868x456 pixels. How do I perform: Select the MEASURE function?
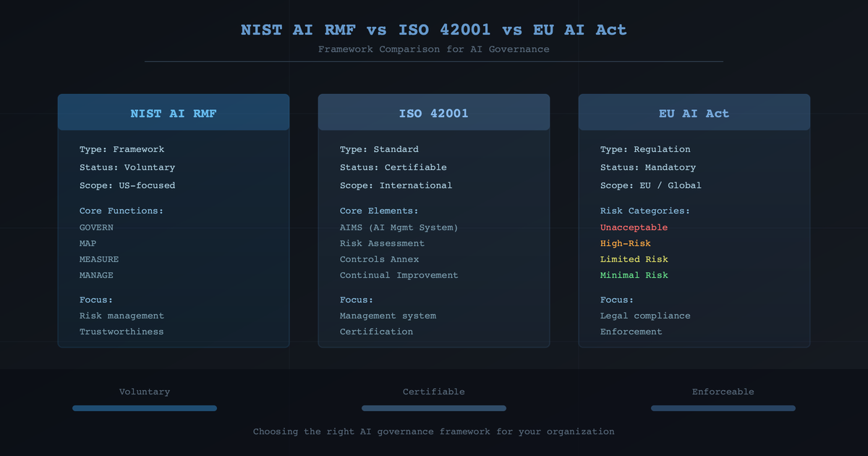coord(99,259)
